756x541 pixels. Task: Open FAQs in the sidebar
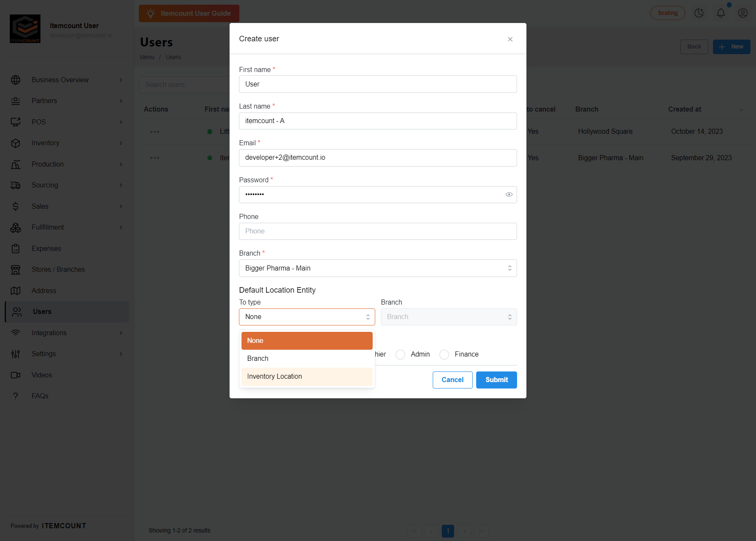(x=40, y=396)
